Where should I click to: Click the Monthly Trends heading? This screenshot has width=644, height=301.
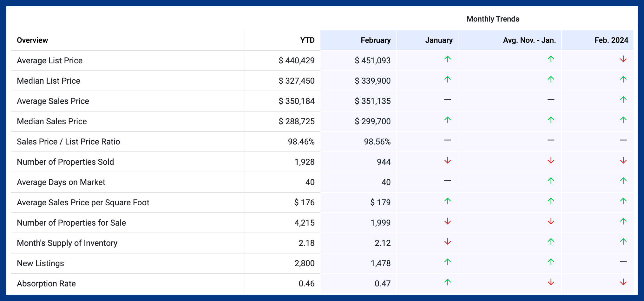coord(493,19)
